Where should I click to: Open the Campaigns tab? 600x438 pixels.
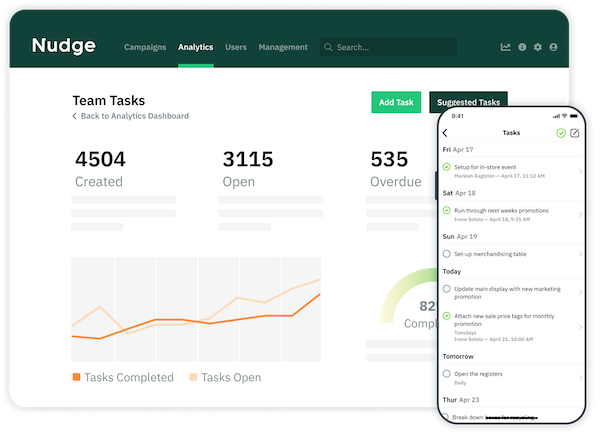click(x=145, y=47)
